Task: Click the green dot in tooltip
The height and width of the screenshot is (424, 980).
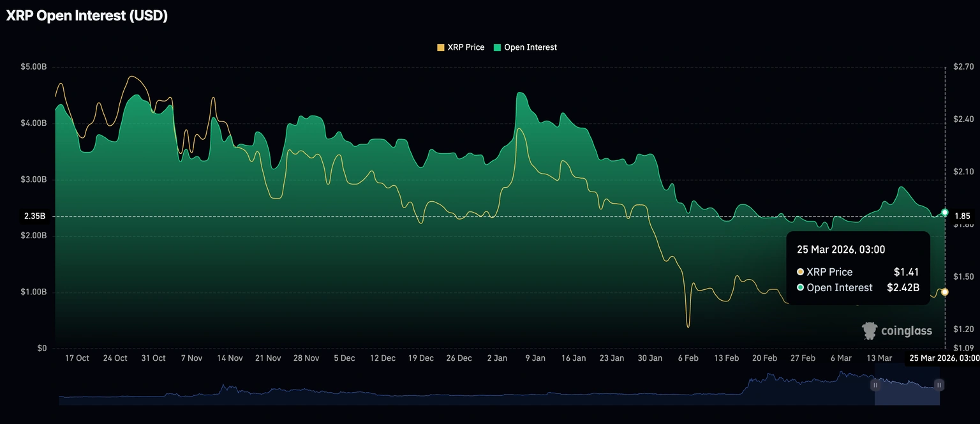Action: pos(800,287)
